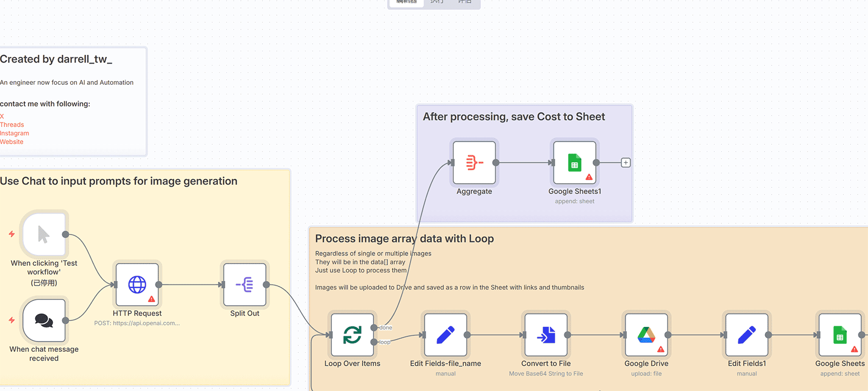Click the Google Drive upload node
The height and width of the screenshot is (391, 868).
[x=646, y=335]
